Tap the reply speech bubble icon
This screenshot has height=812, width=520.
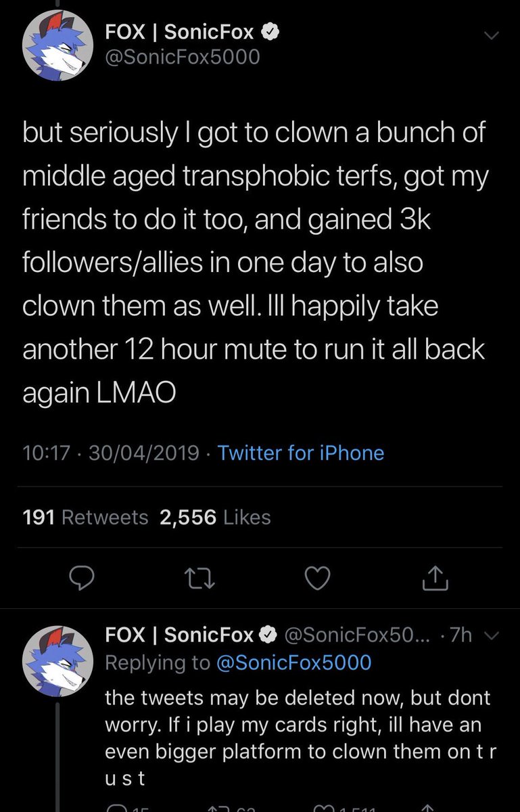coord(82,578)
